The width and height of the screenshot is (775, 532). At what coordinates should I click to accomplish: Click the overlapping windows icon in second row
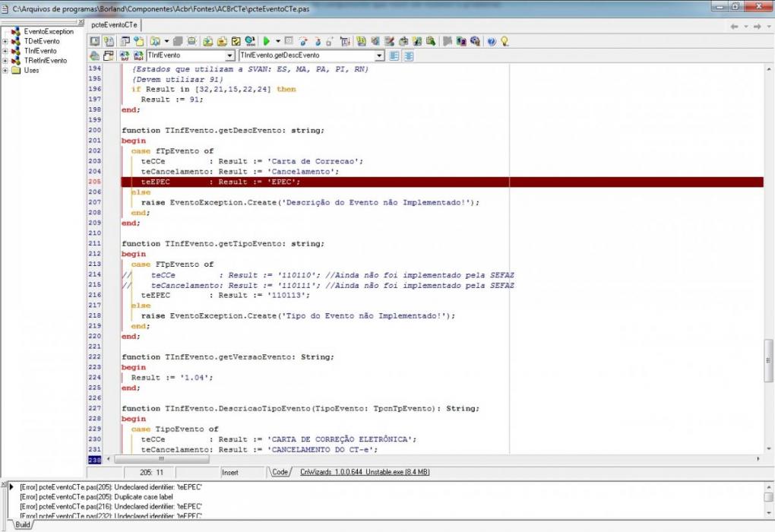[x=108, y=56]
